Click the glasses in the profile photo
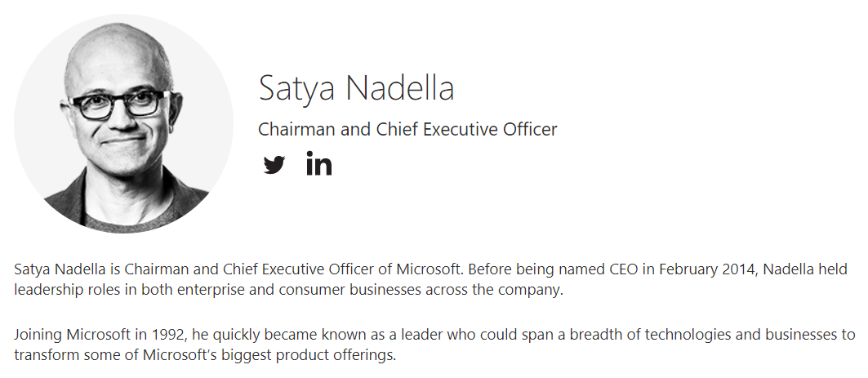This screenshot has height=378, width=868. tap(120, 104)
